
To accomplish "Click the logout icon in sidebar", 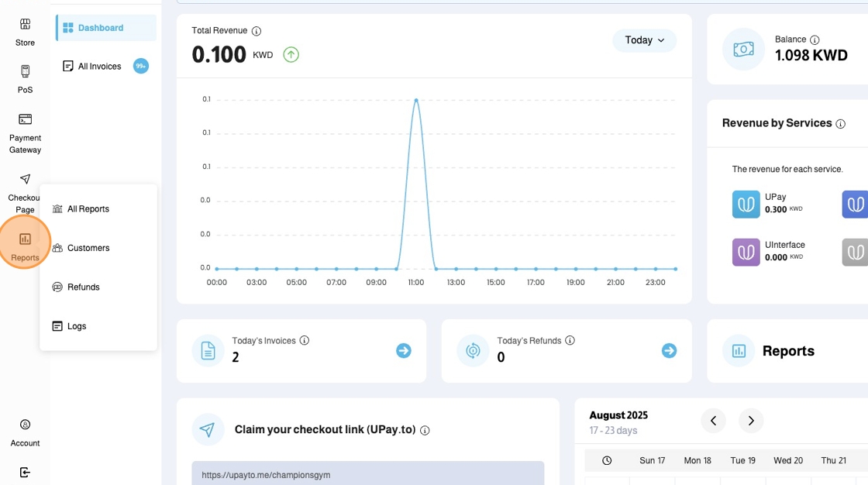I will pyautogui.click(x=25, y=472).
